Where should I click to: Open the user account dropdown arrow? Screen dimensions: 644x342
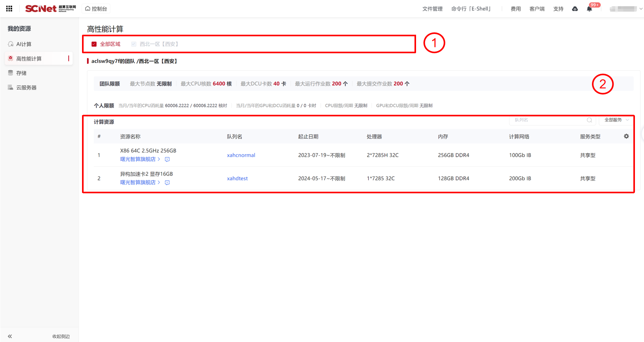pyautogui.click(x=641, y=9)
